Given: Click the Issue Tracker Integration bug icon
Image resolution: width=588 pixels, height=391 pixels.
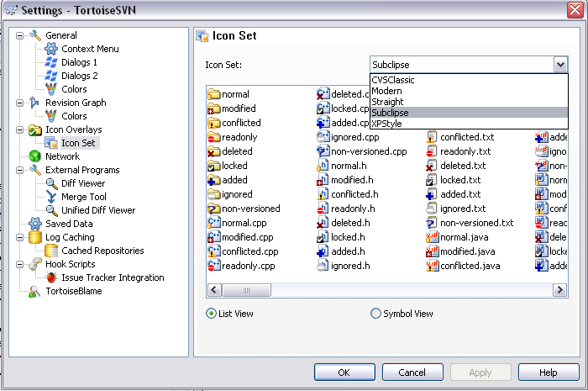Looking at the screenshot, I should point(51,277).
